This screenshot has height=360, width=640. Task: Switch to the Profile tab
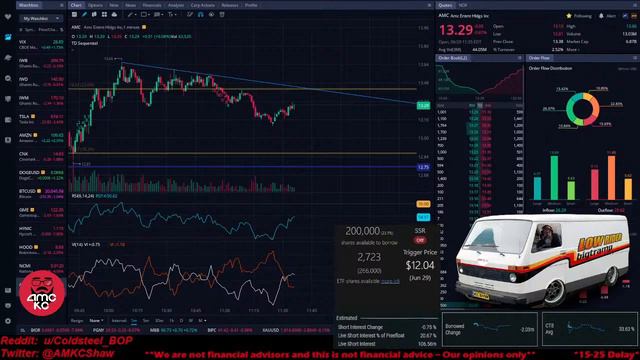[x=251, y=5]
